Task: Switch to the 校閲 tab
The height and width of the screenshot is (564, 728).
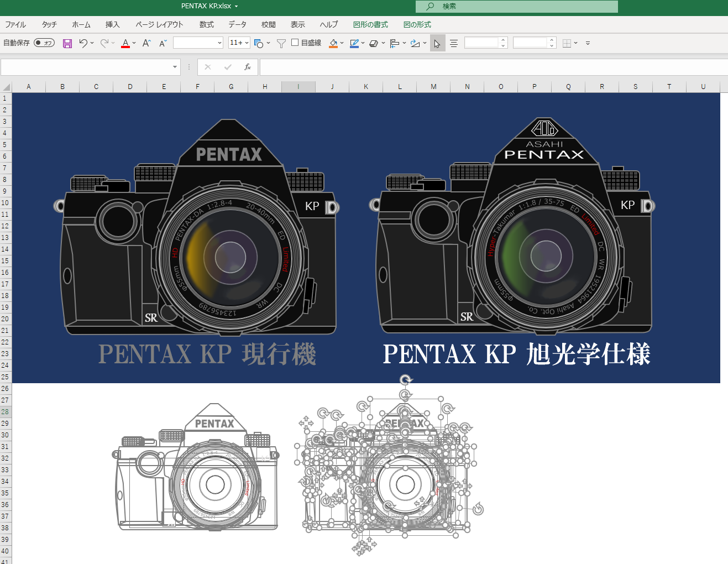Action: point(269,25)
